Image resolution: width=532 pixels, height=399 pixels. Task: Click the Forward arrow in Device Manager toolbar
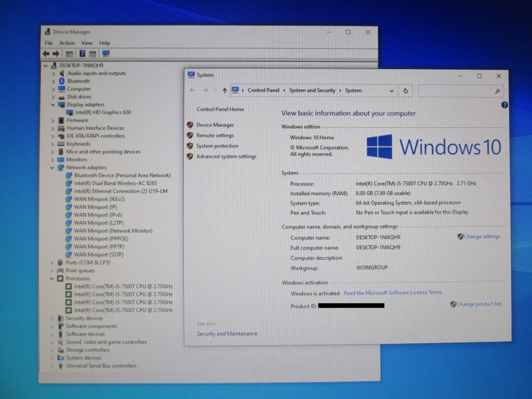pyautogui.click(x=56, y=54)
